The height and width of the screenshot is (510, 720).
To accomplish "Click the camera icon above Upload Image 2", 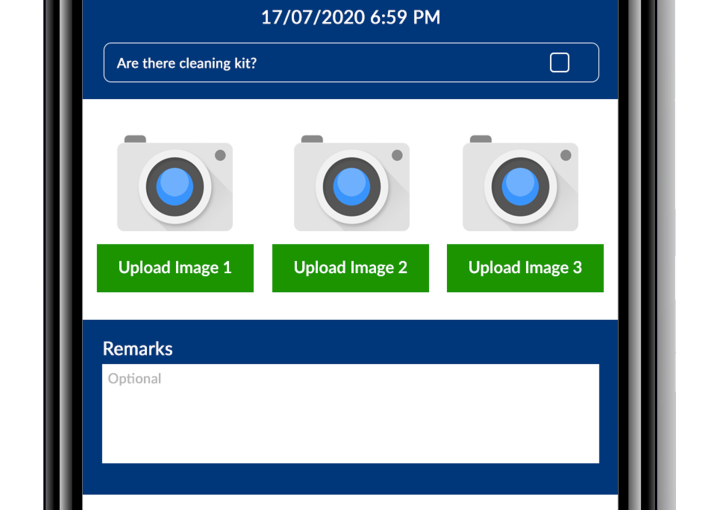I will [352, 183].
